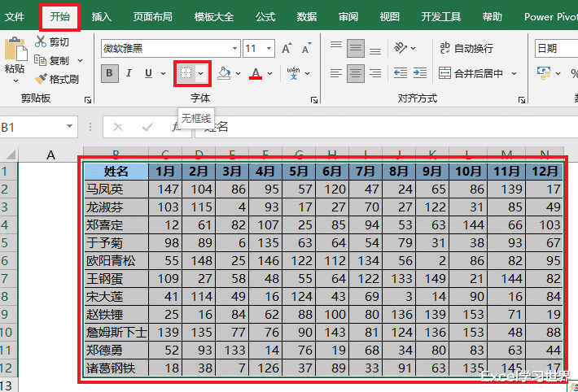Expand the copy (复制) dropdown arrow
Image resolution: width=578 pixels, height=392 pixels.
80,60
